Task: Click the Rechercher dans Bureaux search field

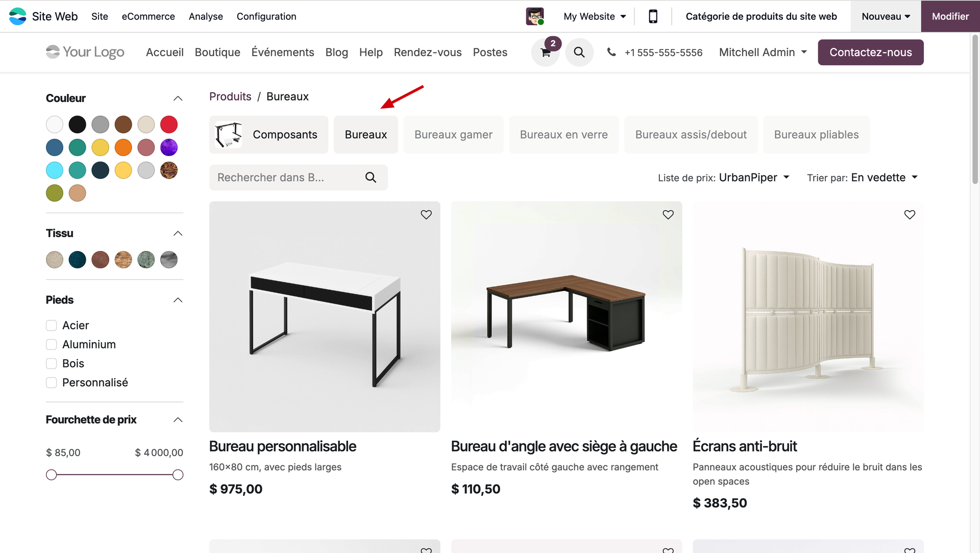Action: pyautogui.click(x=286, y=178)
